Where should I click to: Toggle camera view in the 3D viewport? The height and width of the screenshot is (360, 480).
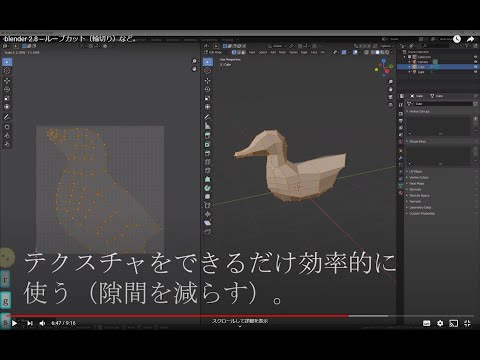click(x=390, y=97)
